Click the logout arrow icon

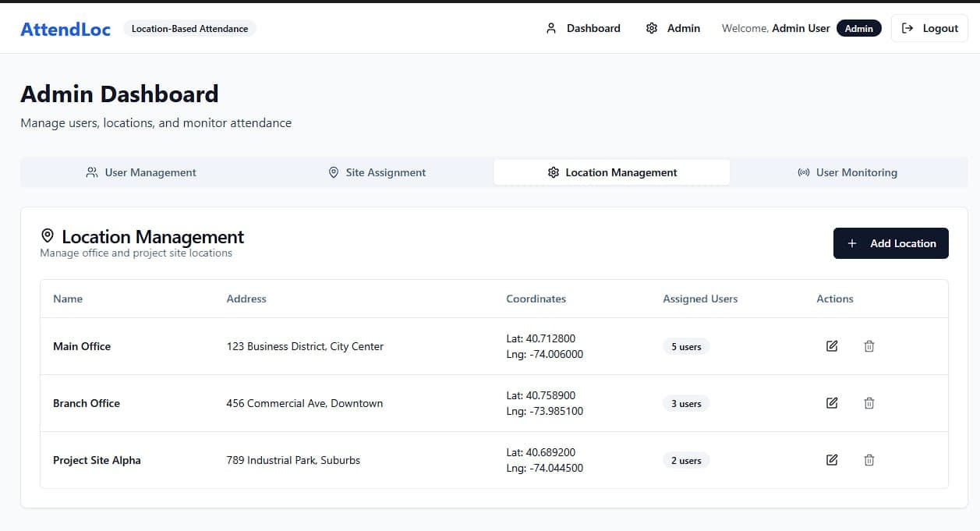[x=907, y=28]
